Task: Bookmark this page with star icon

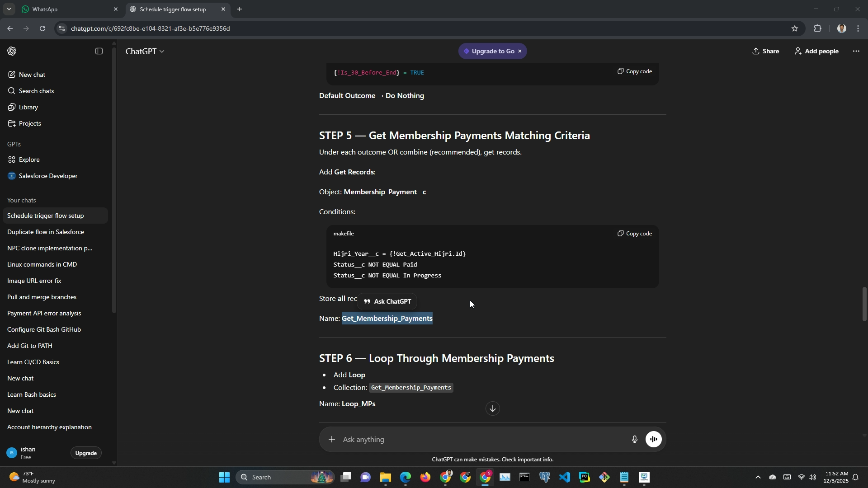Action: pos(795,28)
